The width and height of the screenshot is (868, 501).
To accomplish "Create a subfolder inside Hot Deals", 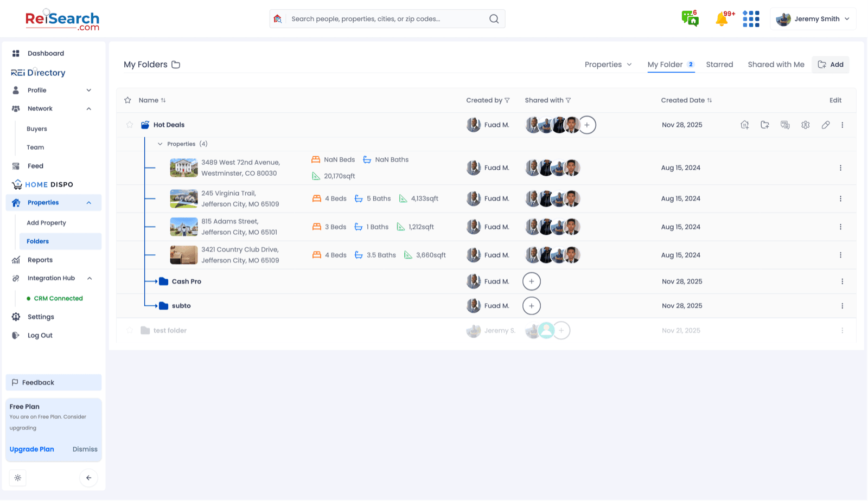I will (x=765, y=125).
